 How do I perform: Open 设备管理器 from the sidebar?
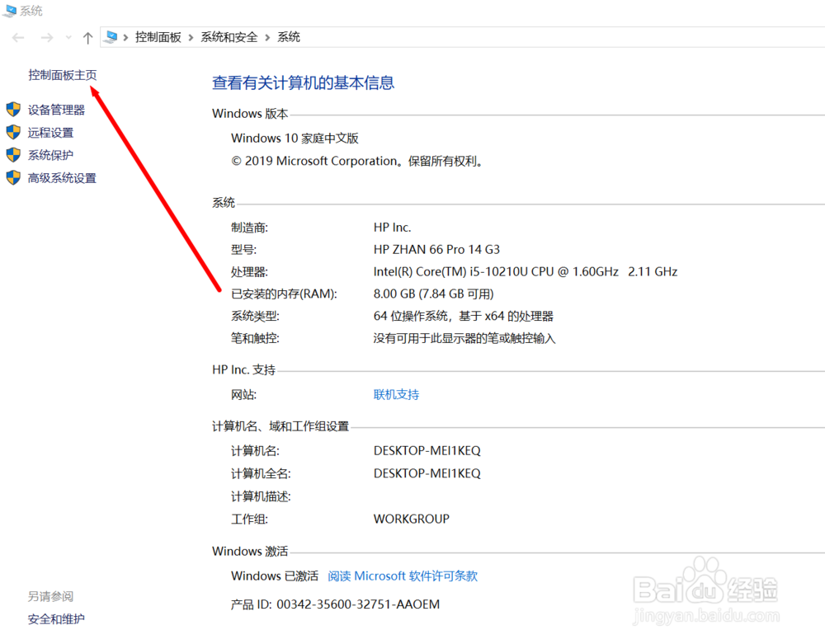click(x=57, y=109)
